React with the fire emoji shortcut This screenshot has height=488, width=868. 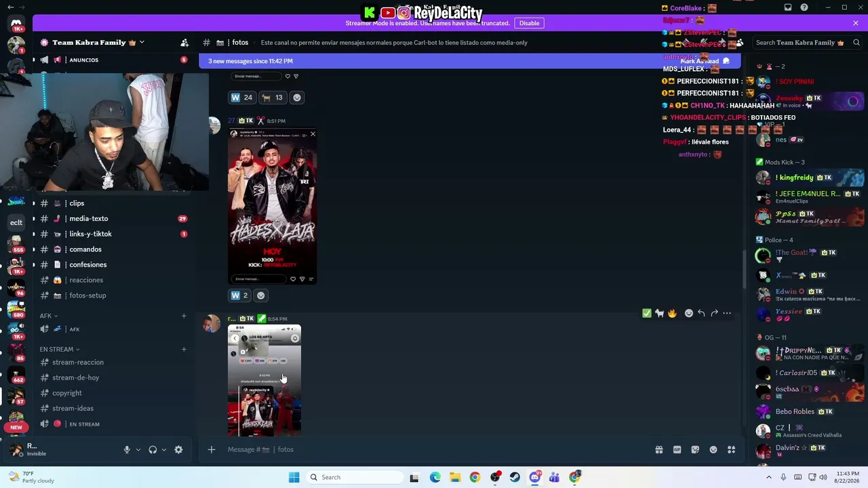tap(672, 313)
